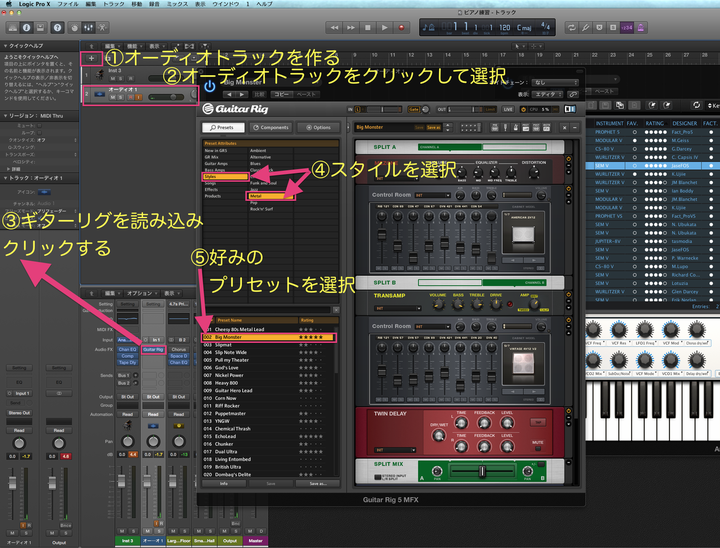Toggle the Mixer faders button

coord(88,28)
